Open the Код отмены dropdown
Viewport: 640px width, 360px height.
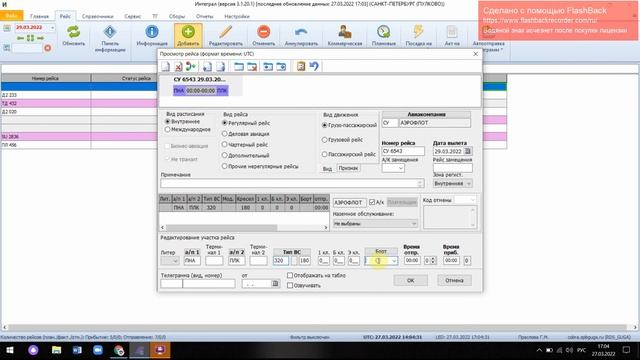(x=472, y=200)
